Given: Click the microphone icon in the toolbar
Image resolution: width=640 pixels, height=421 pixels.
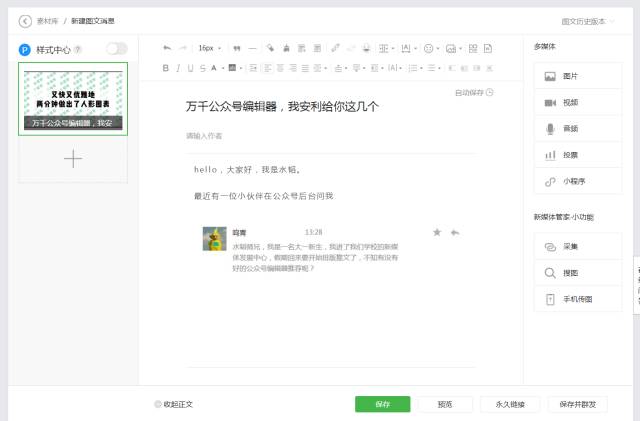Looking at the screenshot, I should tap(366, 48).
